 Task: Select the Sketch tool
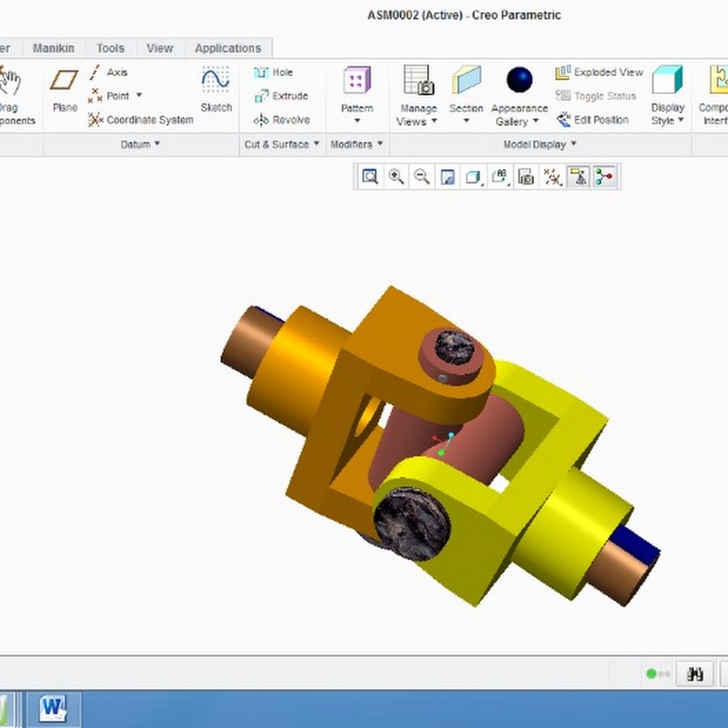click(x=215, y=90)
